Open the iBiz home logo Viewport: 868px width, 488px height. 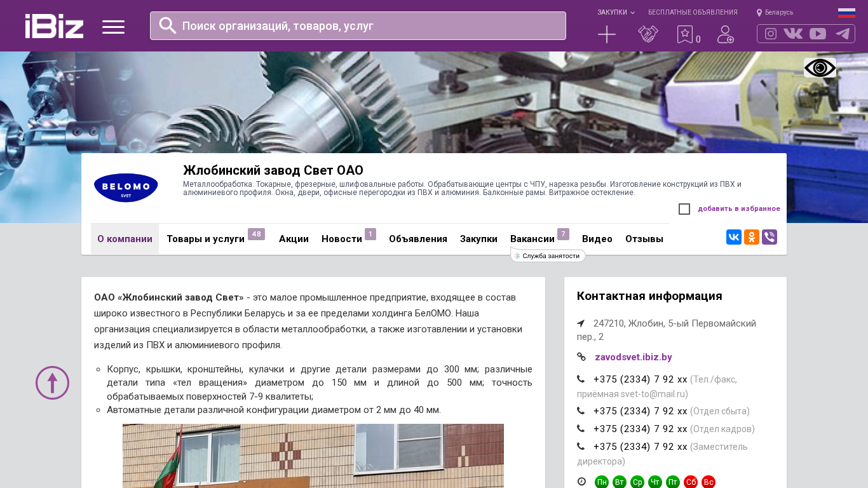pos(54,26)
